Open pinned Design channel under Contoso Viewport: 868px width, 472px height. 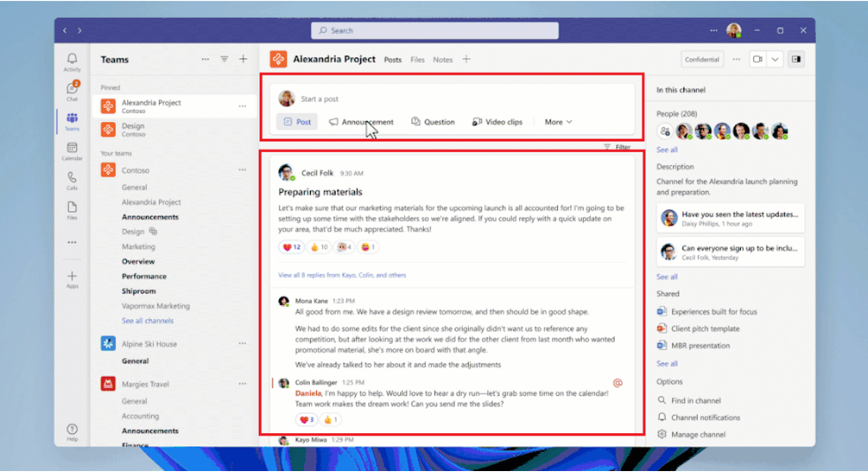(x=173, y=130)
